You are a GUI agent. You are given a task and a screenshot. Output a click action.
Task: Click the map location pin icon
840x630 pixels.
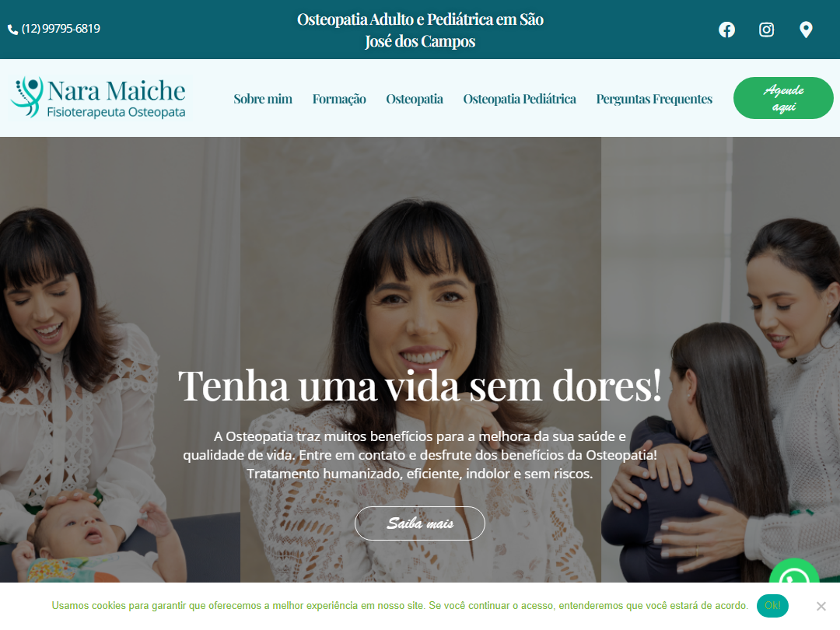[806, 30]
